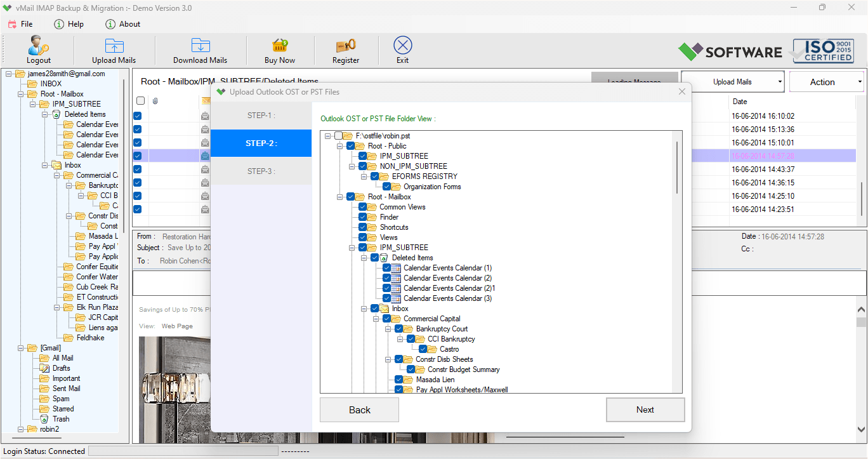Viewport: 868px width, 459px height.
Task: Toggle the select-all checkbox in mail list header
Action: [x=140, y=101]
